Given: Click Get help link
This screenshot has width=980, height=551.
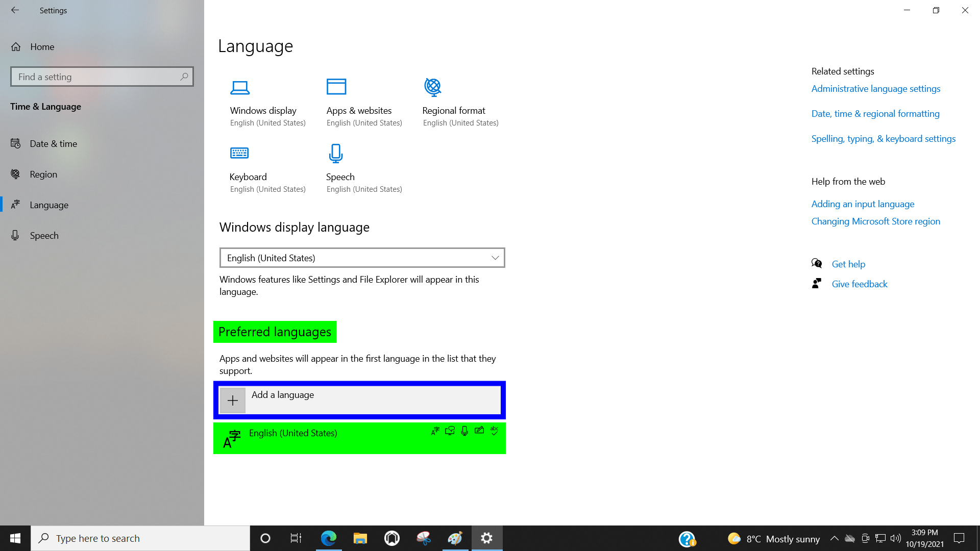Looking at the screenshot, I should tap(848, 264).
